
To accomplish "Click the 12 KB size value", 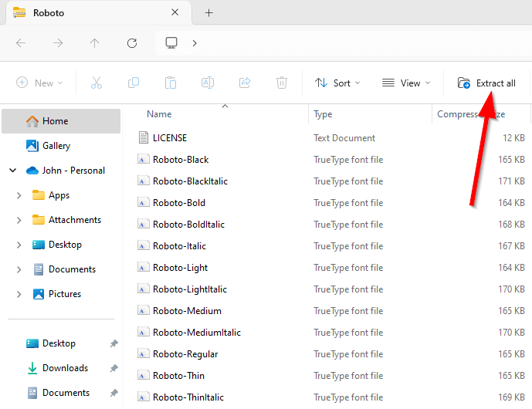I will click(x=513, y=138).
